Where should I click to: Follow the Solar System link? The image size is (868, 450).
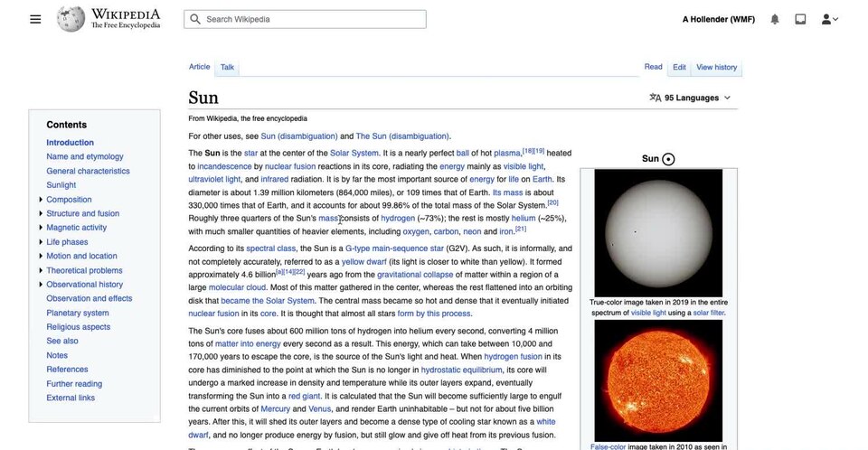point(354,154)
